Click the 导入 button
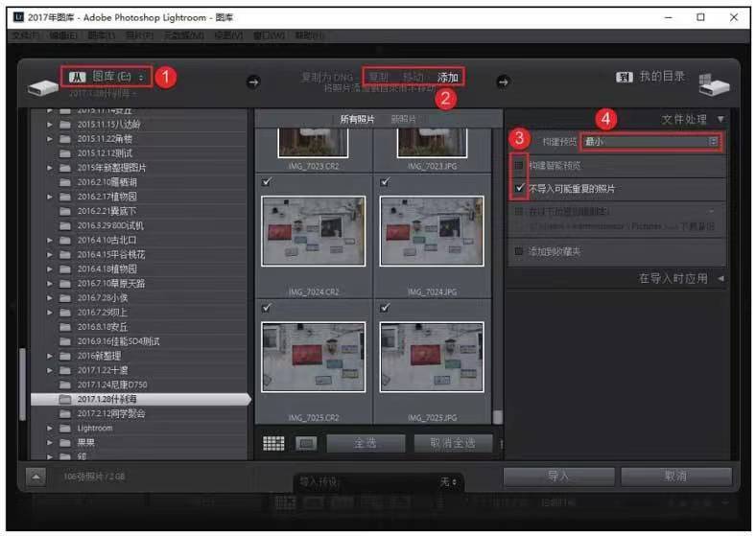This screenshot has height=536, width=756. point(558,477)
